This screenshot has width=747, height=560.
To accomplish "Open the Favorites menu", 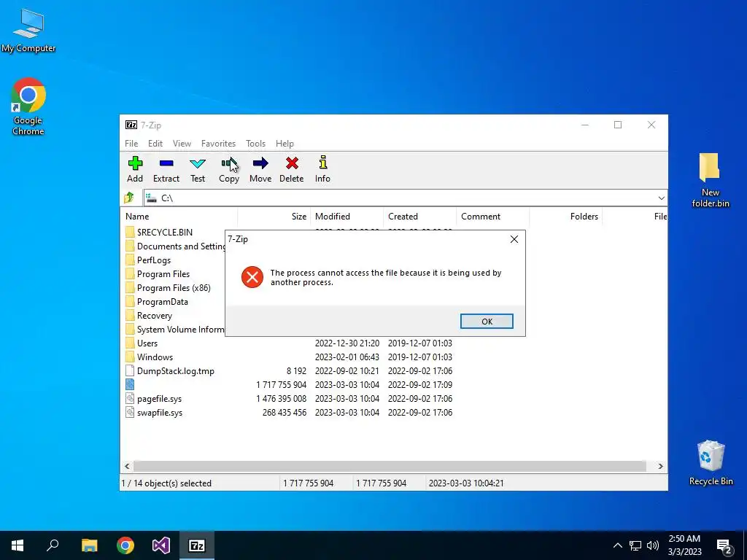I will [x=218, y=144].
